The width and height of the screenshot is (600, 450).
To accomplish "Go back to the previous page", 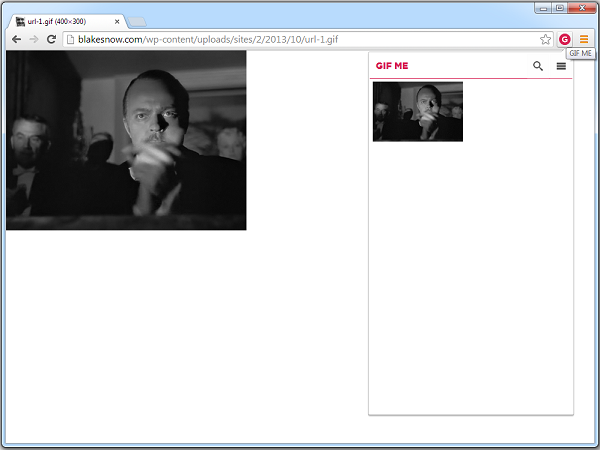I will tap(16, 39).
